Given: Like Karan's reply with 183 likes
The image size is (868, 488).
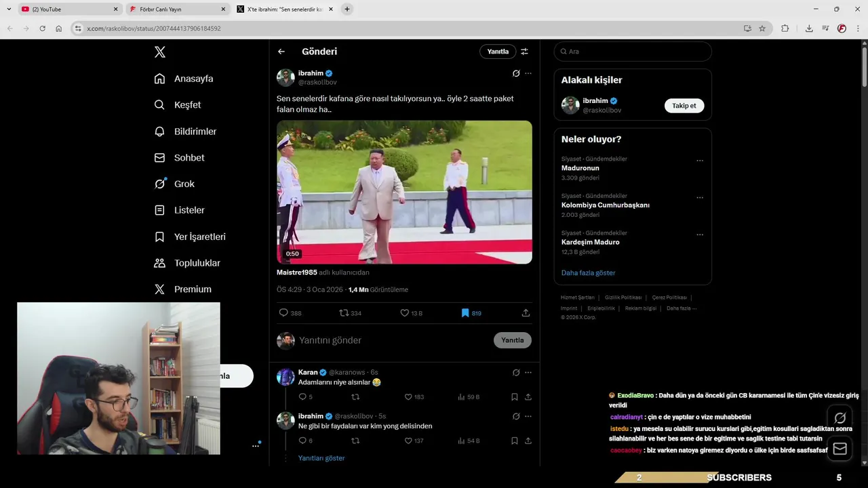Looking at the screenshot, I should [414, 397].
